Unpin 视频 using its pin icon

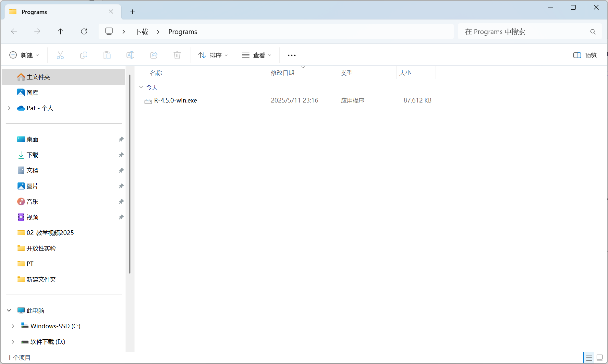tap(121, 217)
